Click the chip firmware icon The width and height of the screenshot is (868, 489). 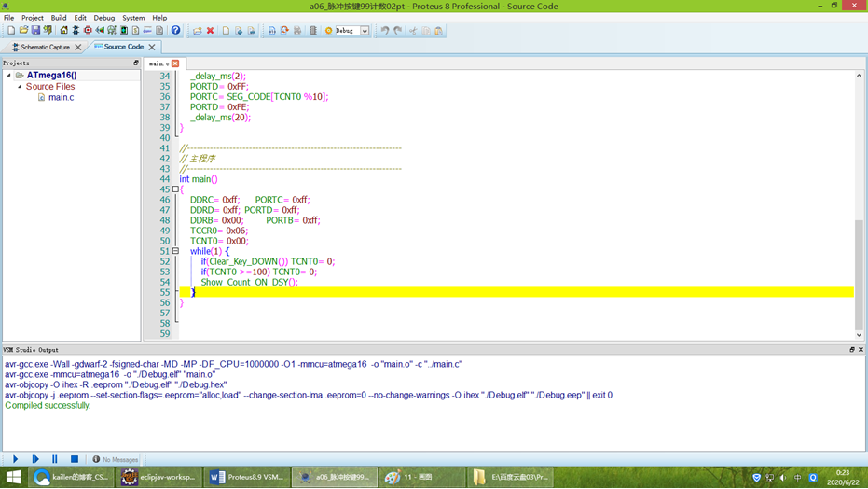pos(312,31)
